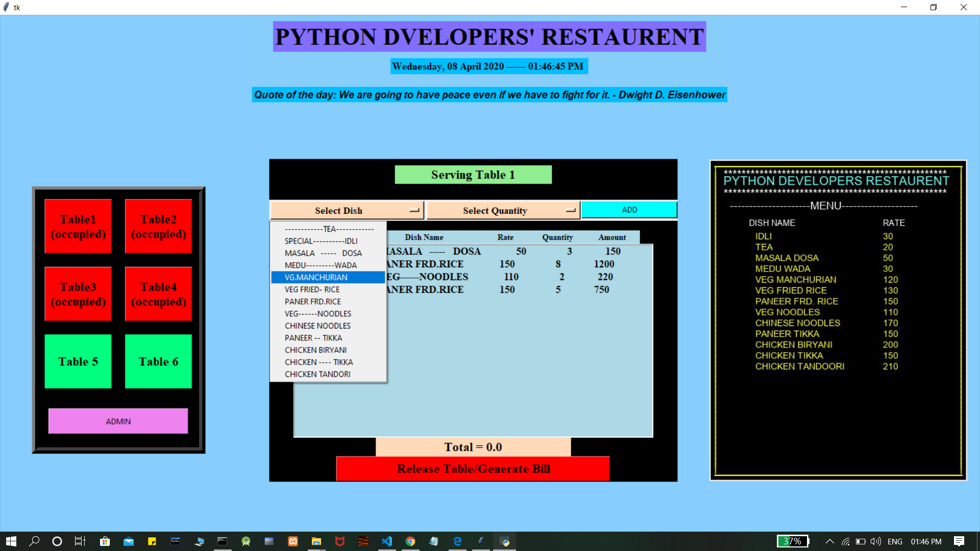Show hidden icons in the system tray
The height and width of the screenshot is (551, 980).
point(830,541)
